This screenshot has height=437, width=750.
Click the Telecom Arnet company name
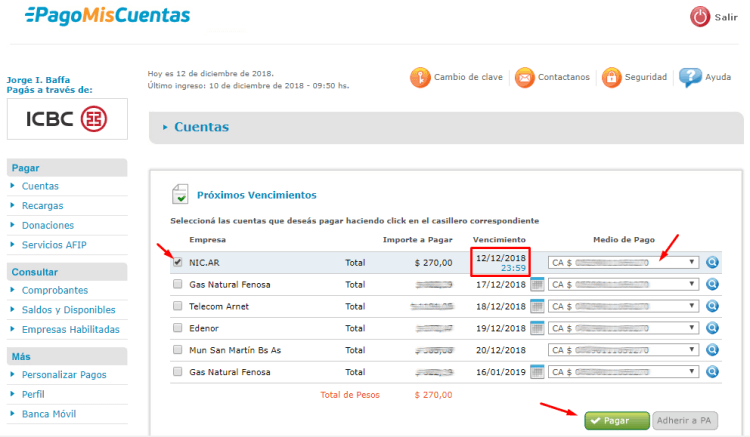click(219, 306)
